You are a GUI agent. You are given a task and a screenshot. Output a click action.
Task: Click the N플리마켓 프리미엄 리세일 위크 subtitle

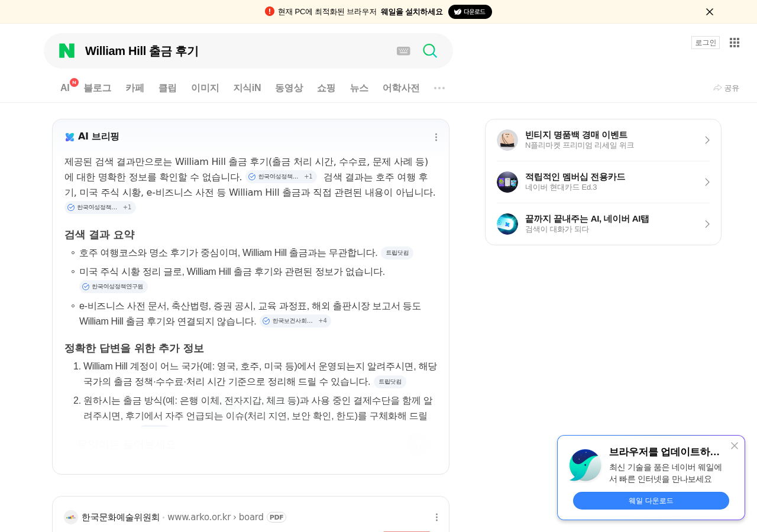(x=580, y=145)
